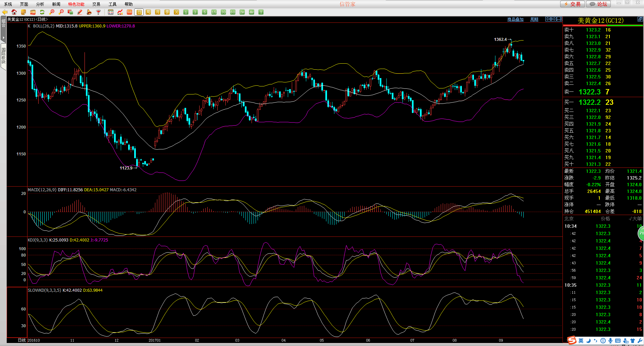Click the overlapping windows icon
The height and width of the screenshot is (346, 644).
tap(70, 12)
